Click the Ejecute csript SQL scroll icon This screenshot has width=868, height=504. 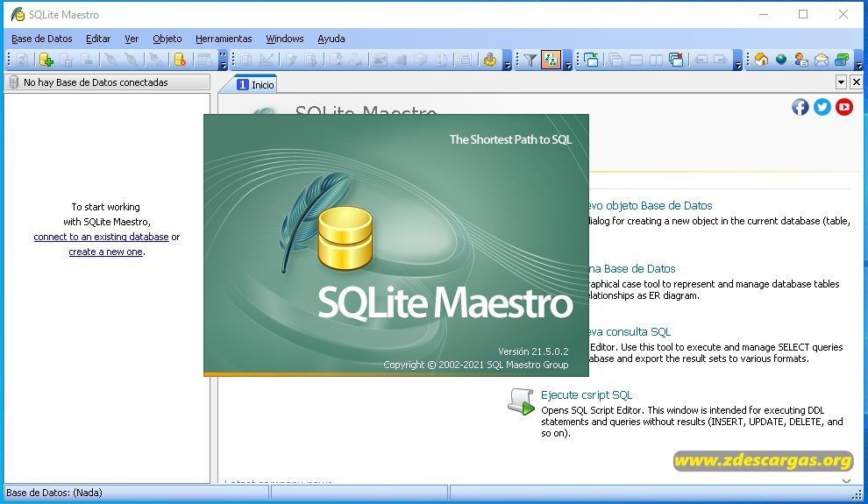click(x=521, y=401)
